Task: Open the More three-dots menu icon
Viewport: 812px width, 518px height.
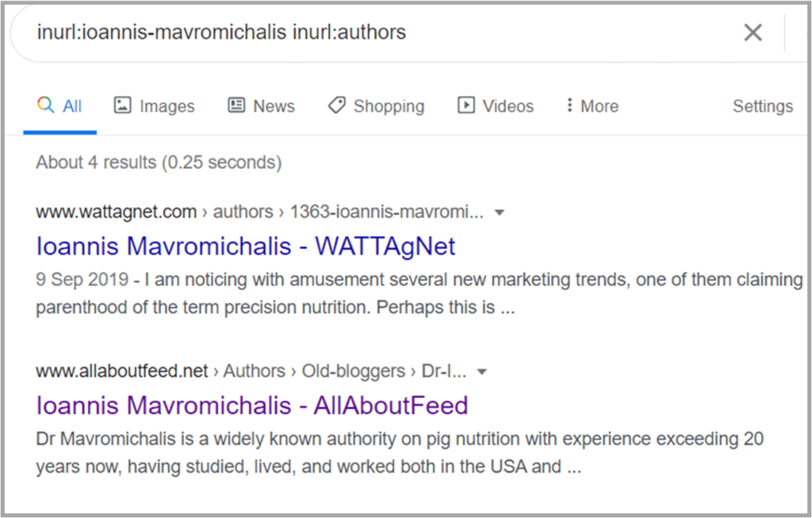Action: point(569,106)
